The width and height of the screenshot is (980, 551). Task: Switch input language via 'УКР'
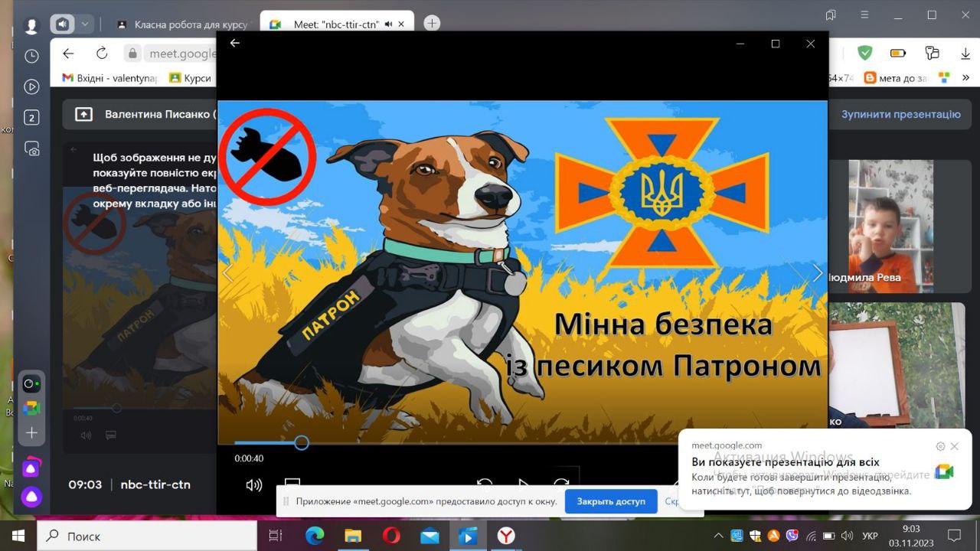870,536
